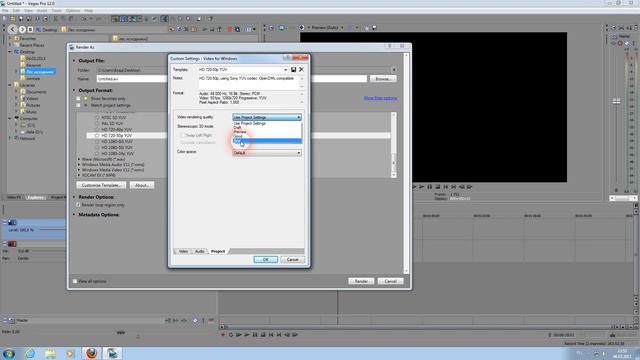Pause playback in the timeline transport bar

(255, 335)
